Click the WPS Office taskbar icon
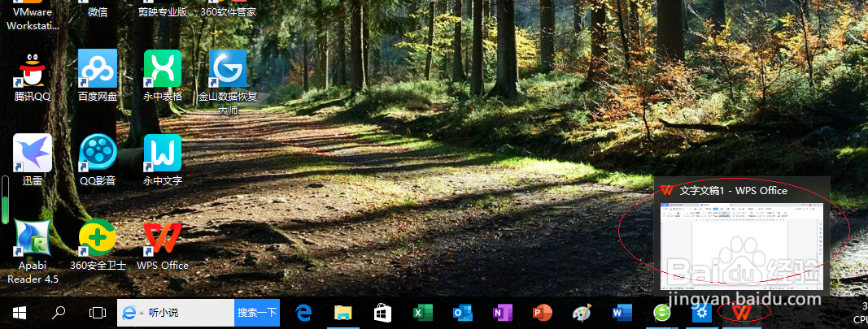 click(x=742, y=313)
